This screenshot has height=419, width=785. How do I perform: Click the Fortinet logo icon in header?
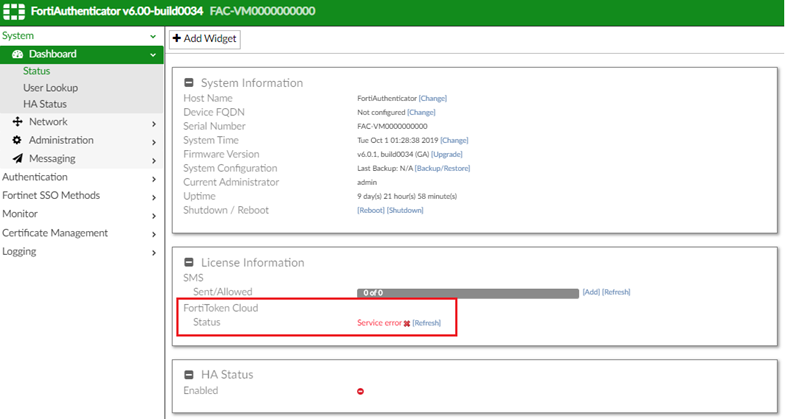click(15, 11)
